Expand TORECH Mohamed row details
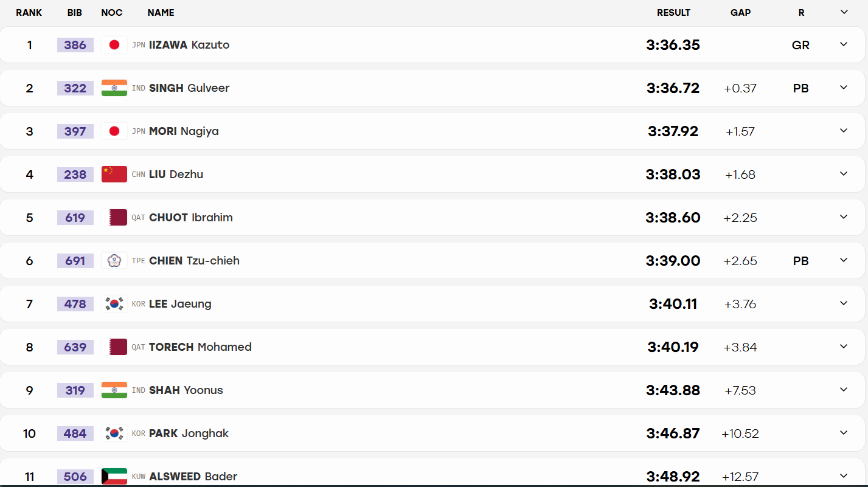 tap(844, 347)
